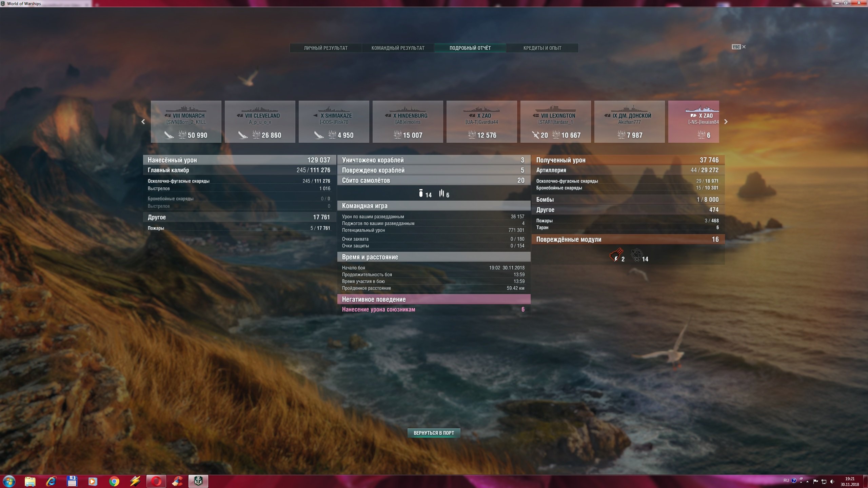
Task: Select the Подробный отчёт tab
Action: point(470,48)
